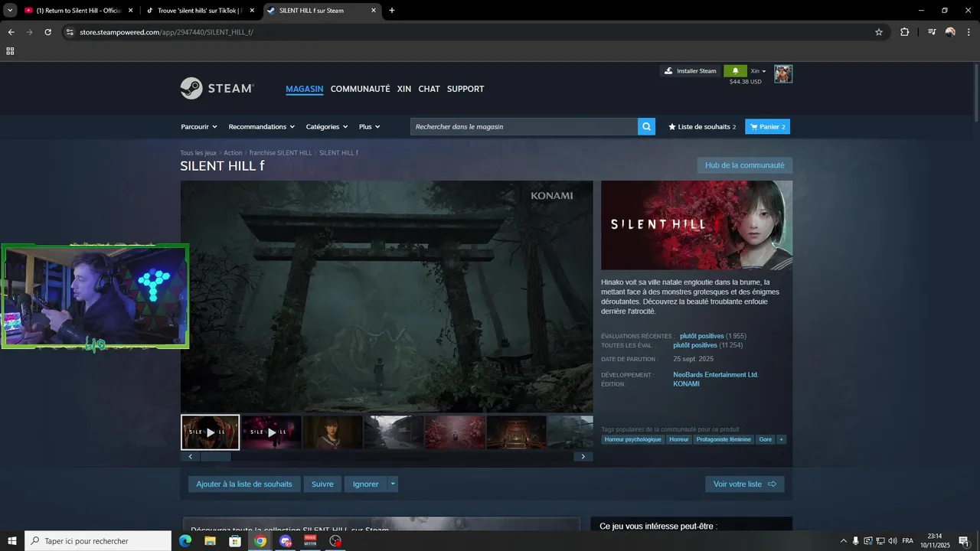View site information icon in address bar
Image resolution: width=980 pixels, height=551 pixels.
click(x=70, y=32)
